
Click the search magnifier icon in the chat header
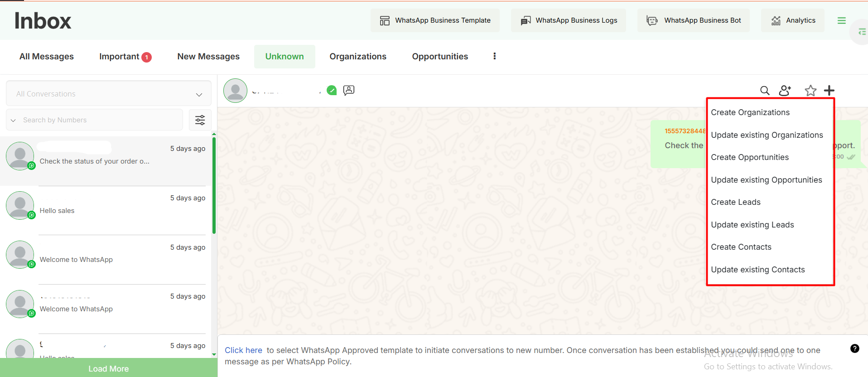(x=765, y=91)
